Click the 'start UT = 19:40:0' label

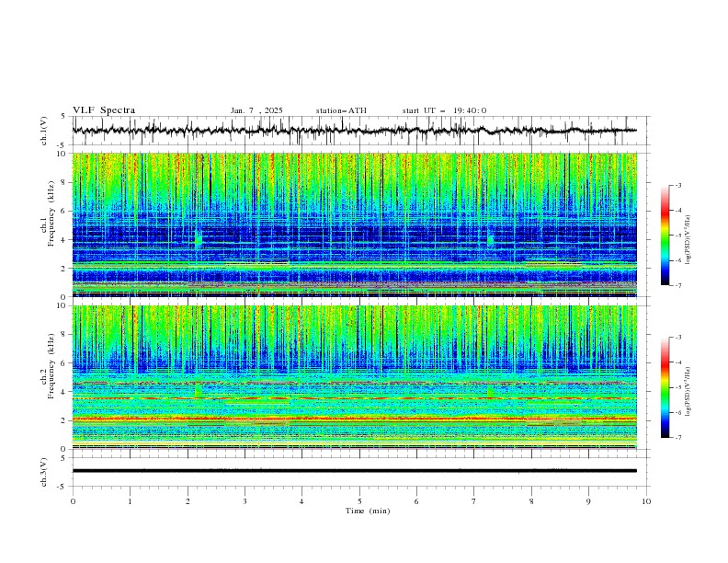click(x=444, y=110)
